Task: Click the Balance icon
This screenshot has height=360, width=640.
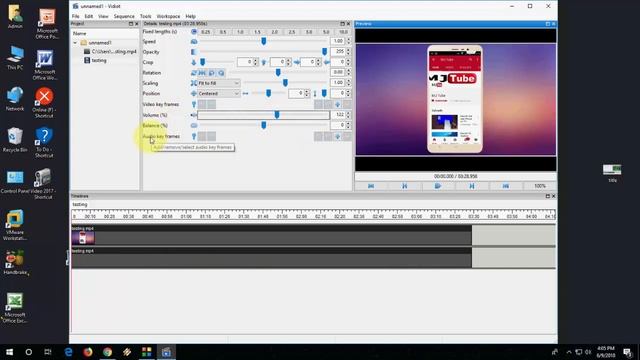Action: tap(194, 125)
